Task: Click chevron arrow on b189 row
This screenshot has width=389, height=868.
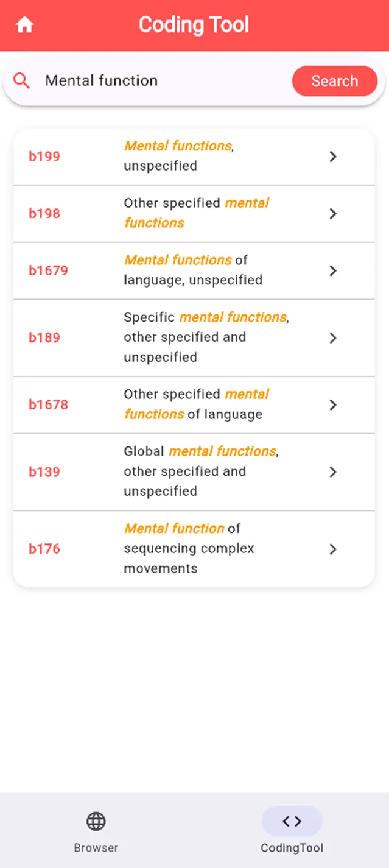Action: click(333, 338)
